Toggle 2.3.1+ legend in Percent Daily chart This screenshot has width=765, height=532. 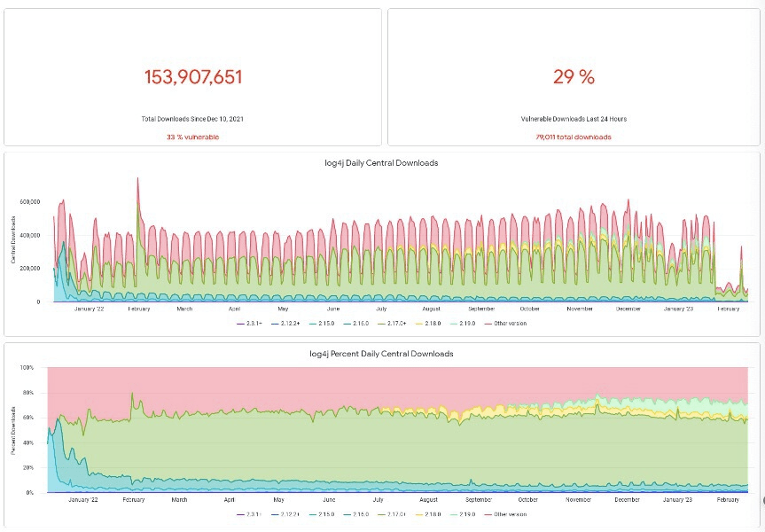click(x=249, y=514)
